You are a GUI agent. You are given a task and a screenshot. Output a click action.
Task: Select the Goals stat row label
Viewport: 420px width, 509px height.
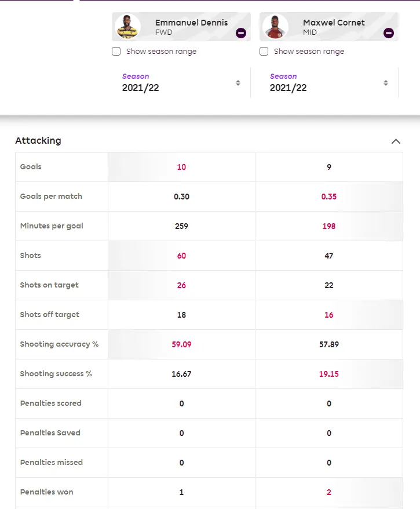31,167
